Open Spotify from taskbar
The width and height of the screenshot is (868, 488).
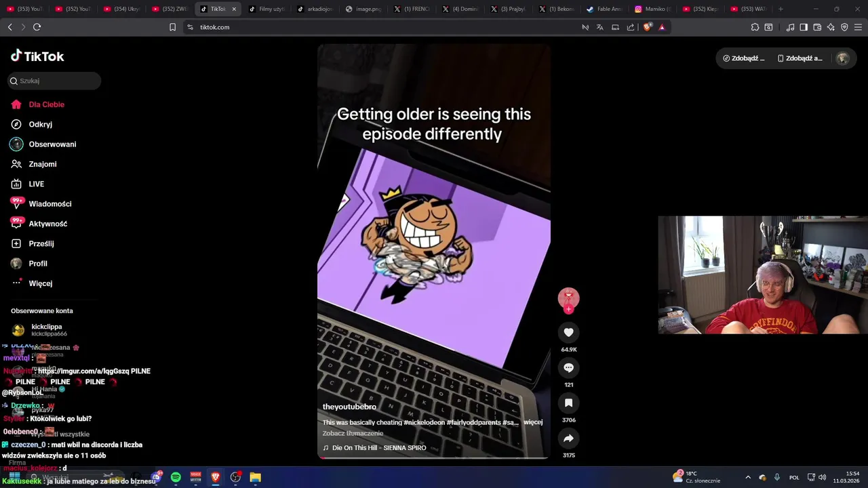pos(176,477)
